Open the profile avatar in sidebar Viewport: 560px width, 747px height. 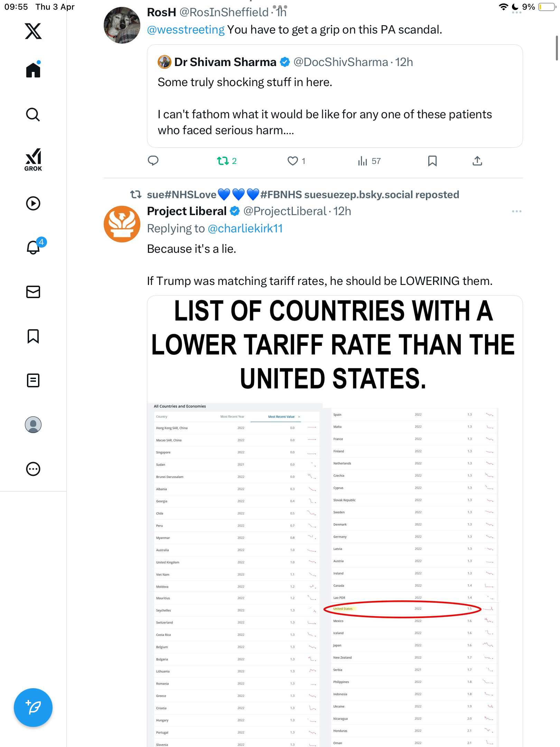pos(33,425)
